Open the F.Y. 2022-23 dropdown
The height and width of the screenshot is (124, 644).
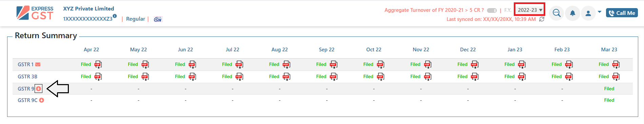pos(530,10)
